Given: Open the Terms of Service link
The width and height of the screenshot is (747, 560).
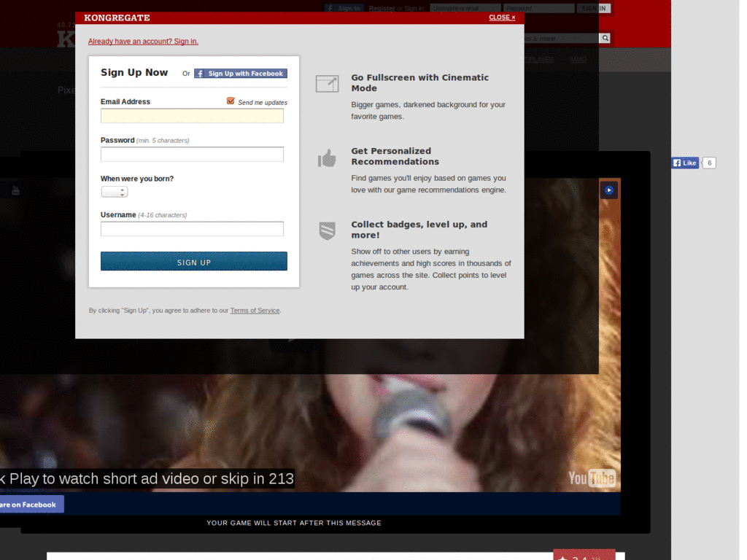Looking at the screenshot, I should [254, 310].
